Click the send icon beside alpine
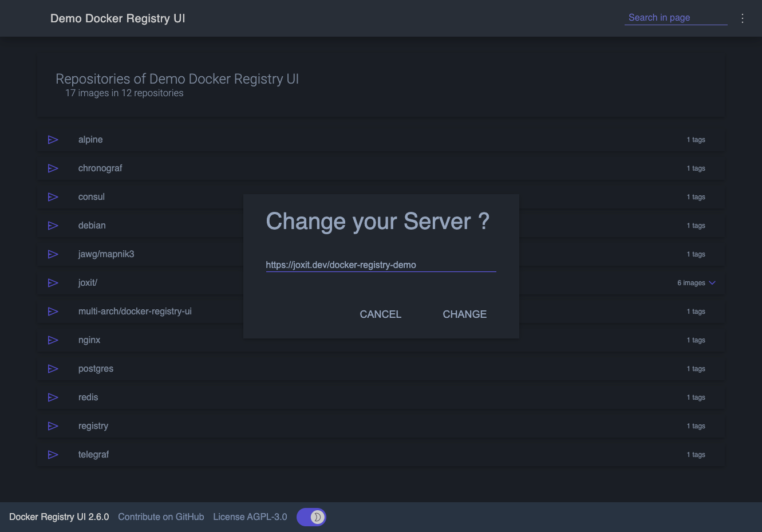Image resolution: width=762 pixels, height=532 pixels. point(53,140)
